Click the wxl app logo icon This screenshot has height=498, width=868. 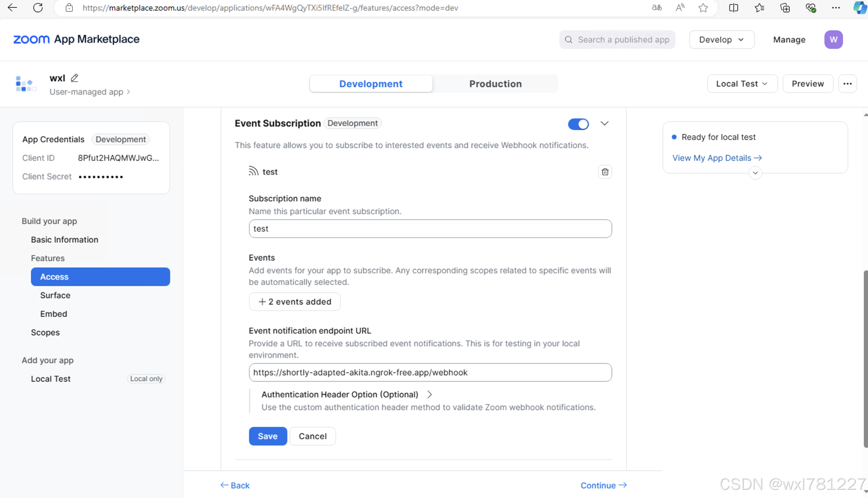pyautogui.click(x=26, y=84)
